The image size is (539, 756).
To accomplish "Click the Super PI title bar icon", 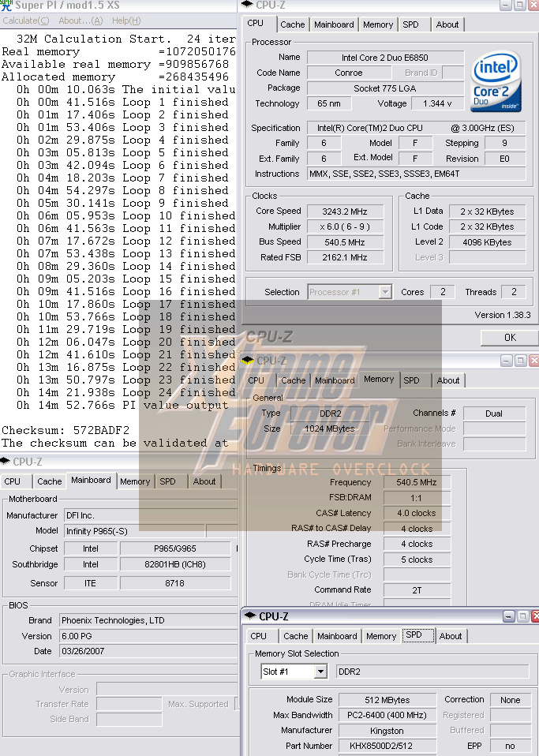I will pyautogui.click(x=6, y=6).
